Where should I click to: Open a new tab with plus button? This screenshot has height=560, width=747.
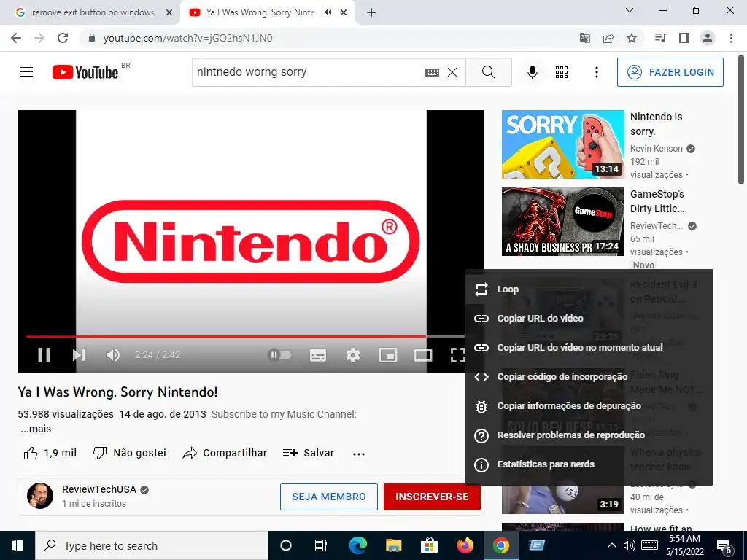371,13
